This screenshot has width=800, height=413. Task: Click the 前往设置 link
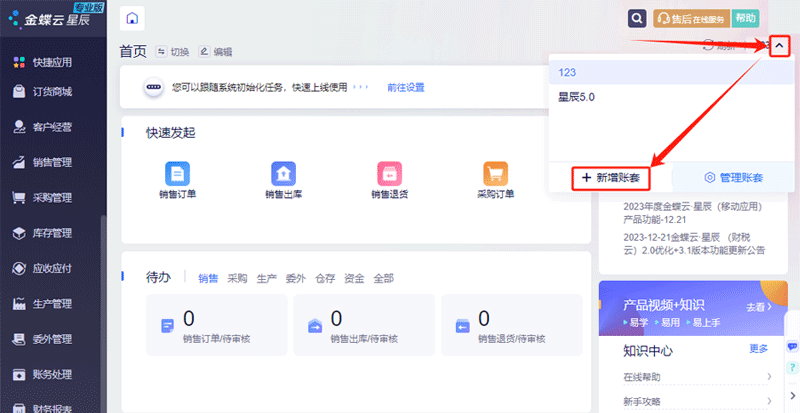tap(406, 88)
